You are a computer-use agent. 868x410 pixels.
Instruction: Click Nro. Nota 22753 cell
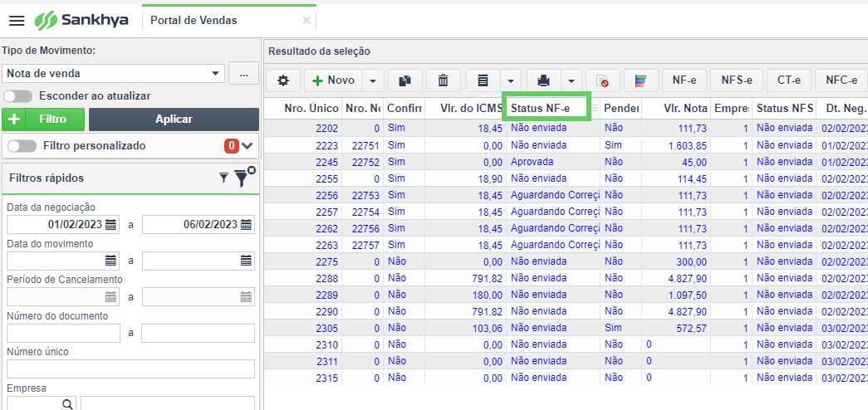(x=365, y=195)
